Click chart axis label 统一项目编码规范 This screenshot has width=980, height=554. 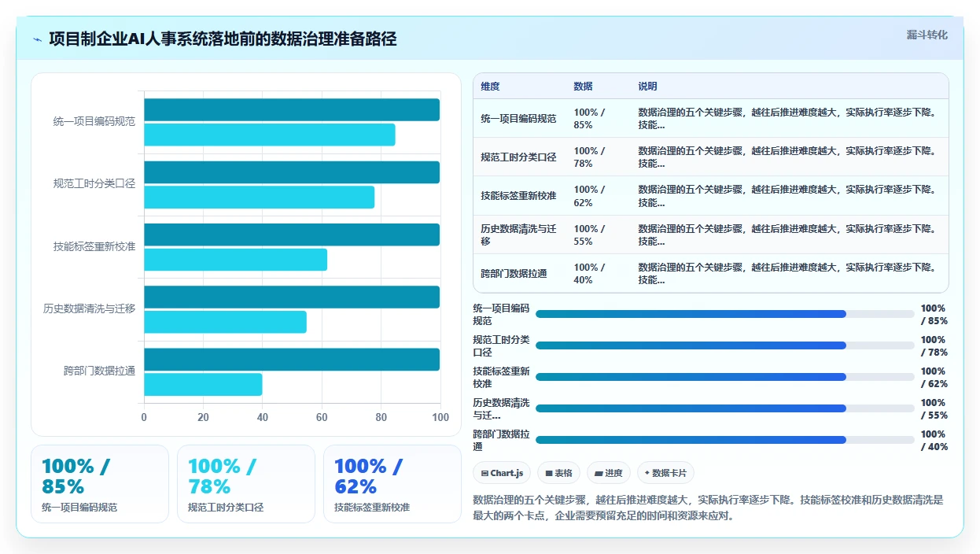94,122
